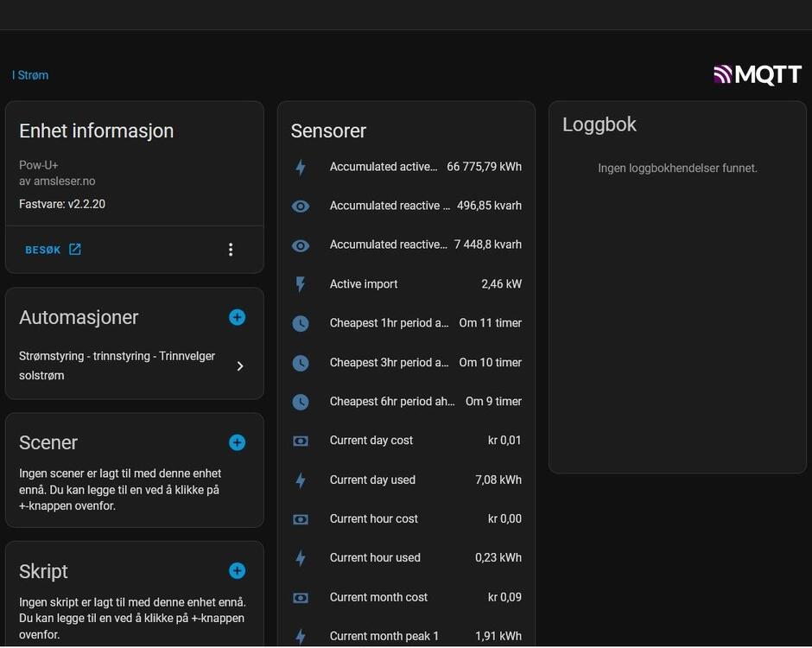Click the eye icon next to 496,85 kvarh
The height and width of the screenshot is (648, 812).
coord(301,206)
